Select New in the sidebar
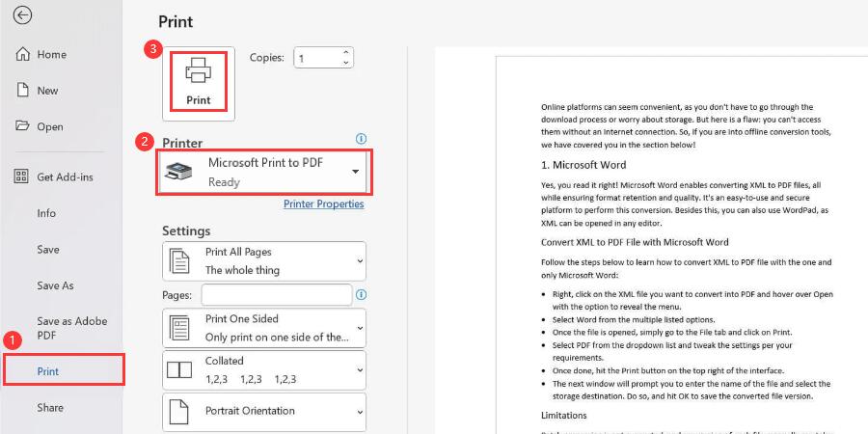This screenshot has width=868, height=434. tap(47, 91)
